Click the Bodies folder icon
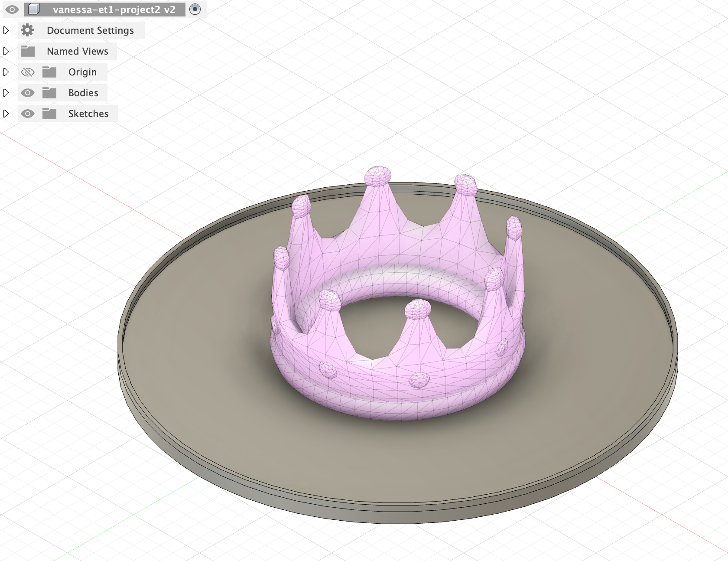Screen dimensions: 728x561 click(49, 93)
